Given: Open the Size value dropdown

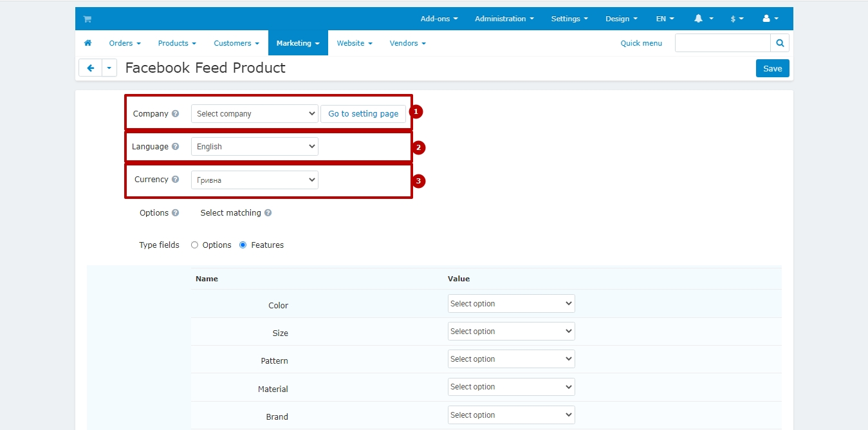Looking at the screenshot, I should click(511, 332).
